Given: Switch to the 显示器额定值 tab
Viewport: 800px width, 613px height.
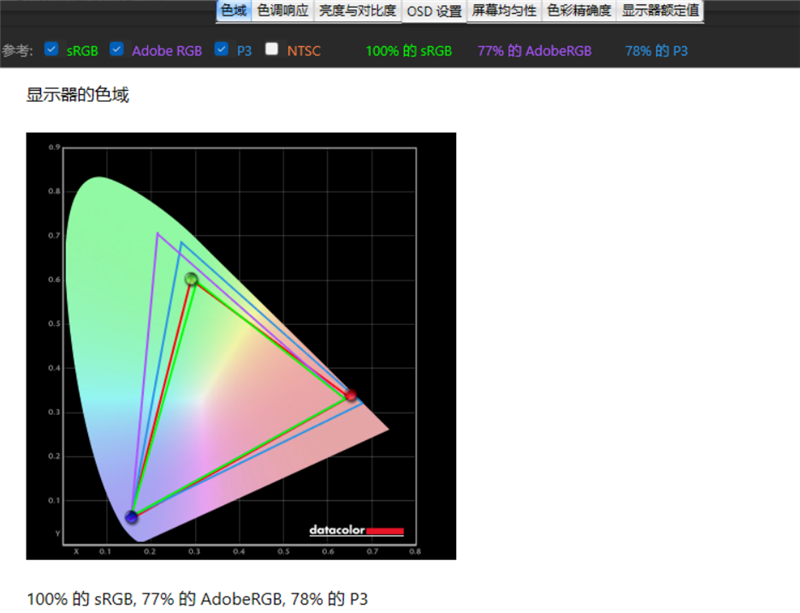Looking at the screenshot, I should tap(660, 11).
